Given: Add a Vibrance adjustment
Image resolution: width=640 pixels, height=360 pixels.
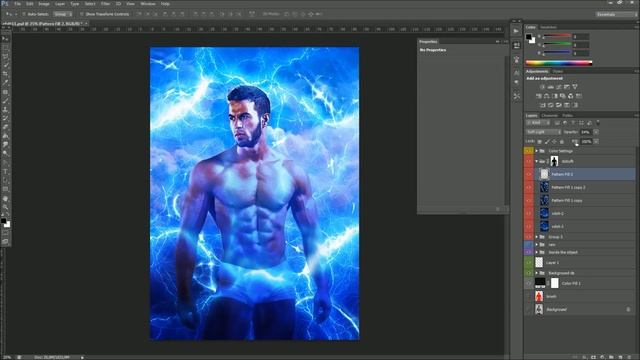Looking at the screenshot, I should [575, 87].
